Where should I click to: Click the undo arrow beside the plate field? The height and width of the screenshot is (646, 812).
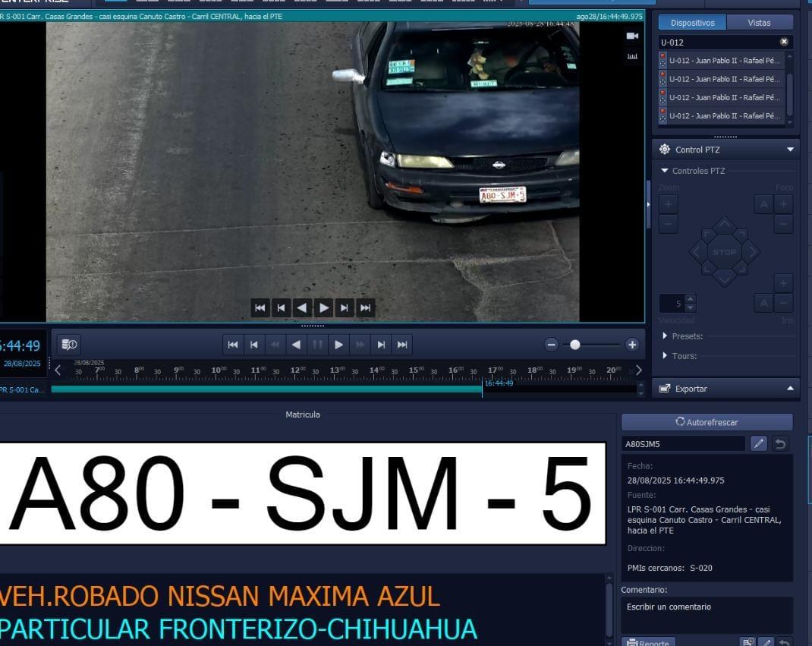click(x=780, y=444)
